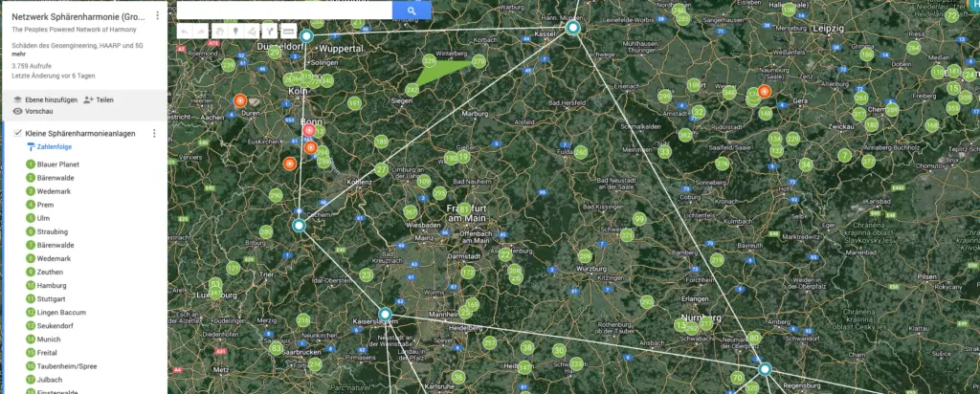The image size is (980, 394).
Task: Click green marker 33 near Meiningen
Action: tap(664, 152)
